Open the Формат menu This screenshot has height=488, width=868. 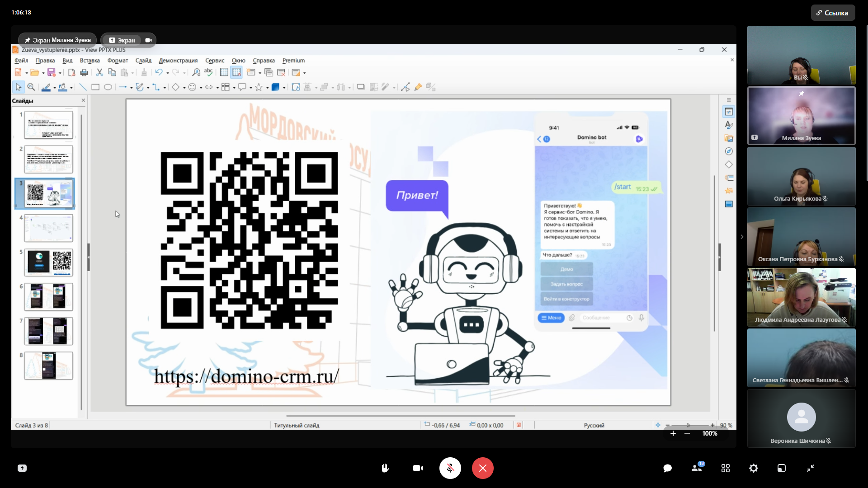pyautogui.click(x=118, y=61)
